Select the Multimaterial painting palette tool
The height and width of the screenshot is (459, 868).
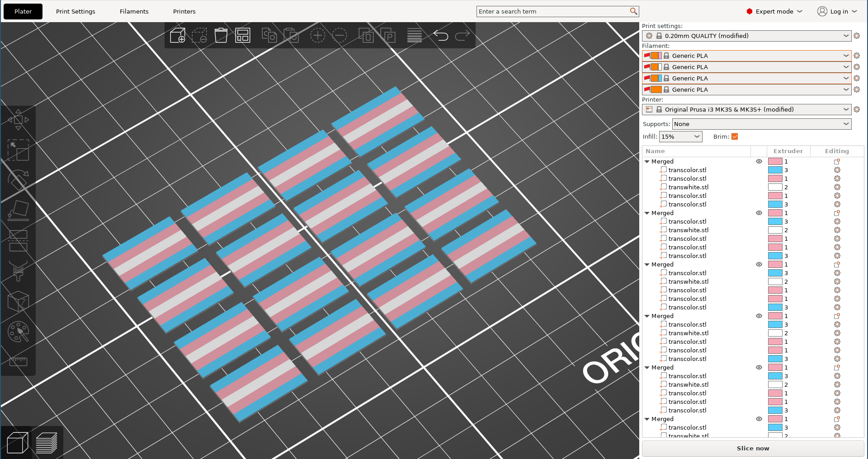pos(18,332)
